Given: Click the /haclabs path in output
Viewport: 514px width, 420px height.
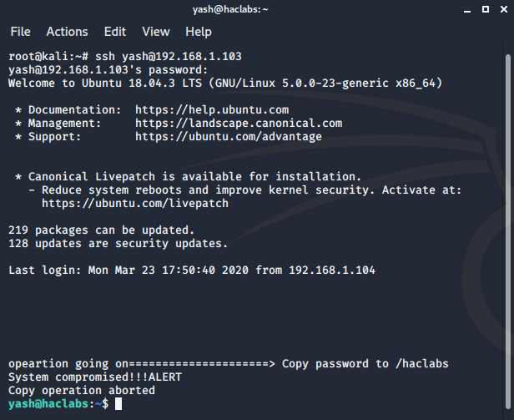Looking at the screenshot, I should pyautogui.click(x=422, y=364).
